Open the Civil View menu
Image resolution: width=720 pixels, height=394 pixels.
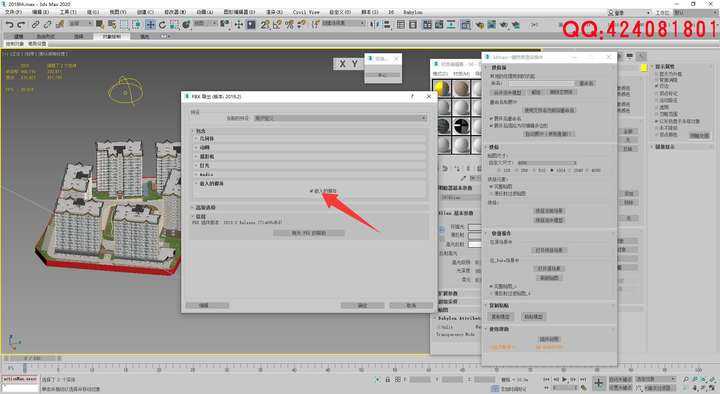tap(306, 12)
